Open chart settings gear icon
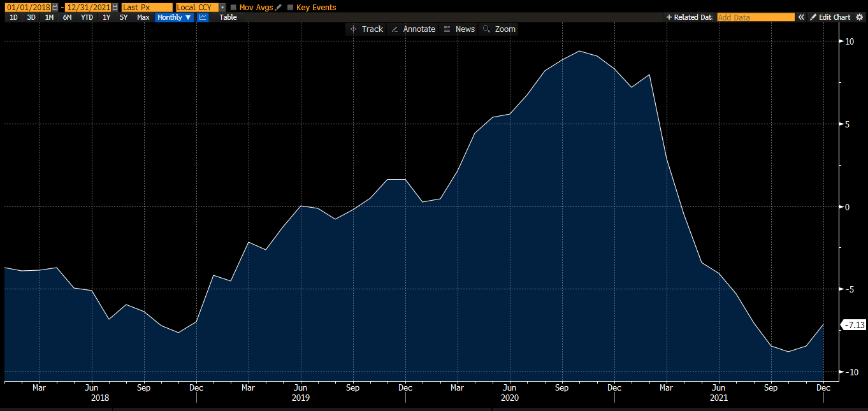 [859, 17]
